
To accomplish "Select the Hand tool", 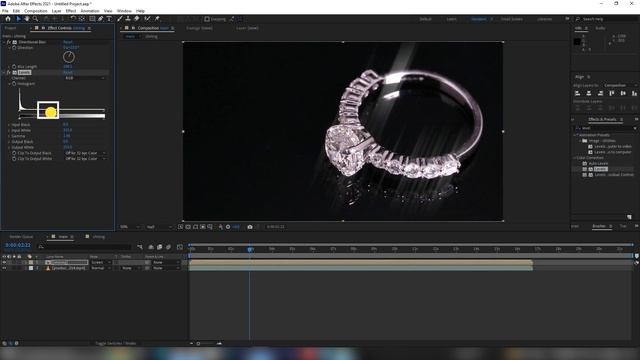I will pyautogui.click(x=27, y=19).
